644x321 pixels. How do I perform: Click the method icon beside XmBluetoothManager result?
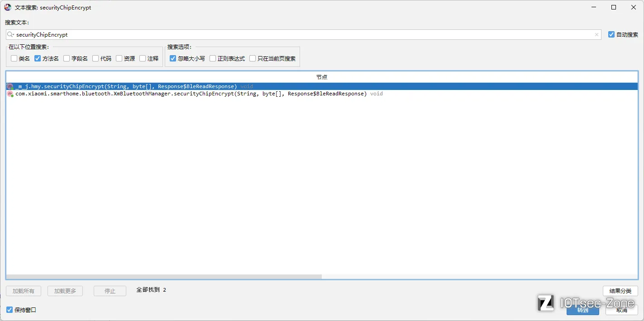point(10,94)
